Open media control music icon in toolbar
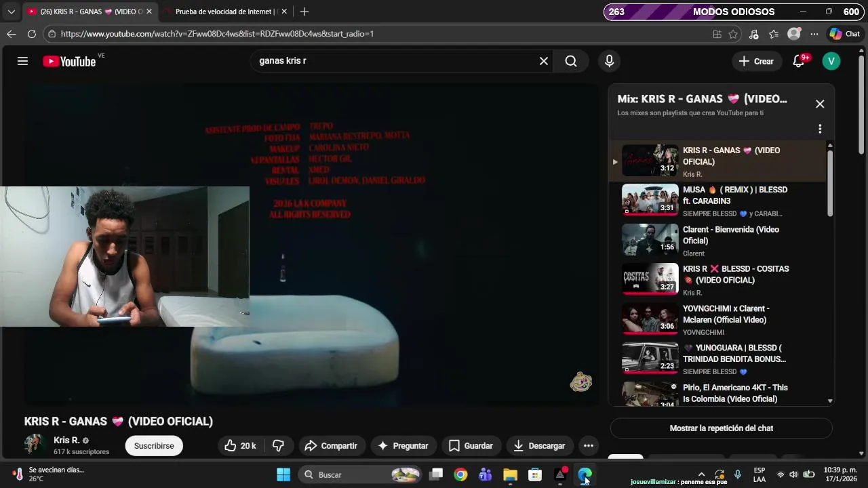This screenshot has width=868, height=488. pyautogui.click(x=754, y=34)
